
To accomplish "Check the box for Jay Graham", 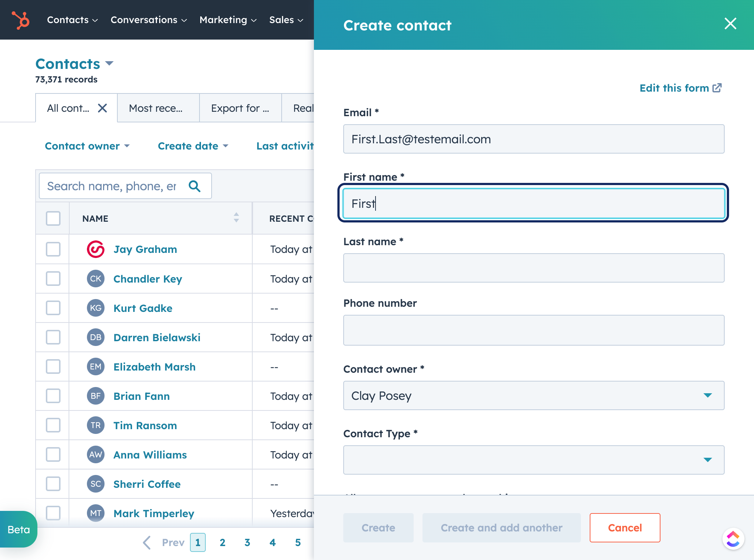I will coord(53,249).
